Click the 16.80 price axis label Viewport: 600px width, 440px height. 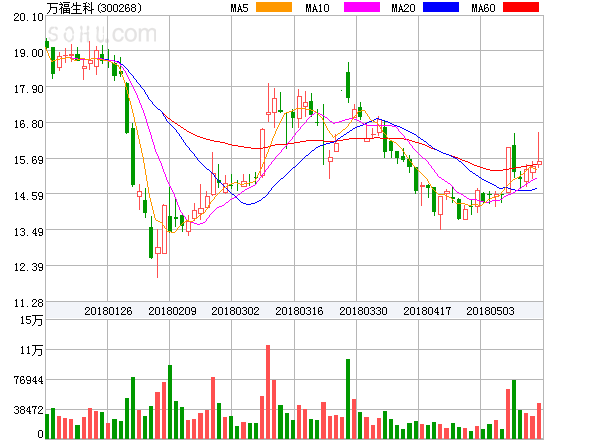[x=29, y=124]
